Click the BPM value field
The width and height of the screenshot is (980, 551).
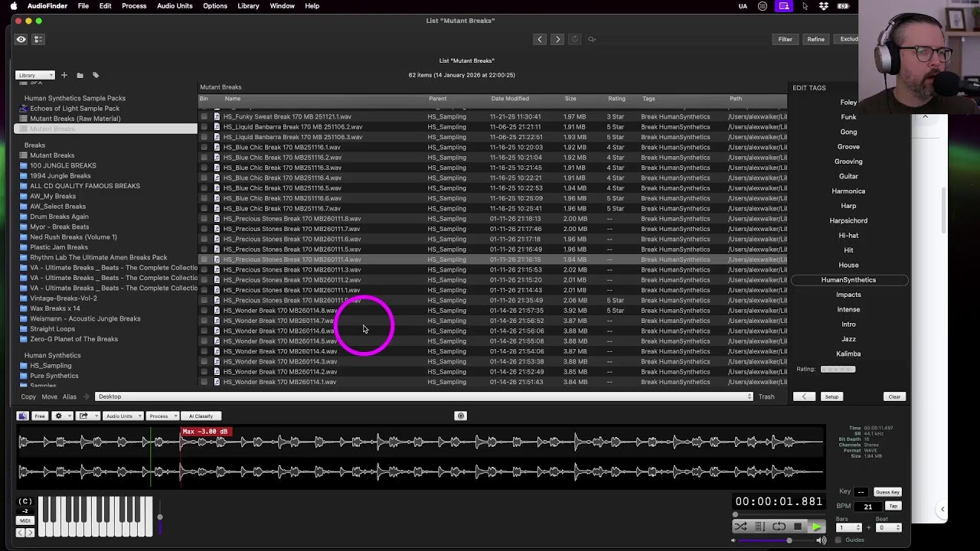(867, 507)
